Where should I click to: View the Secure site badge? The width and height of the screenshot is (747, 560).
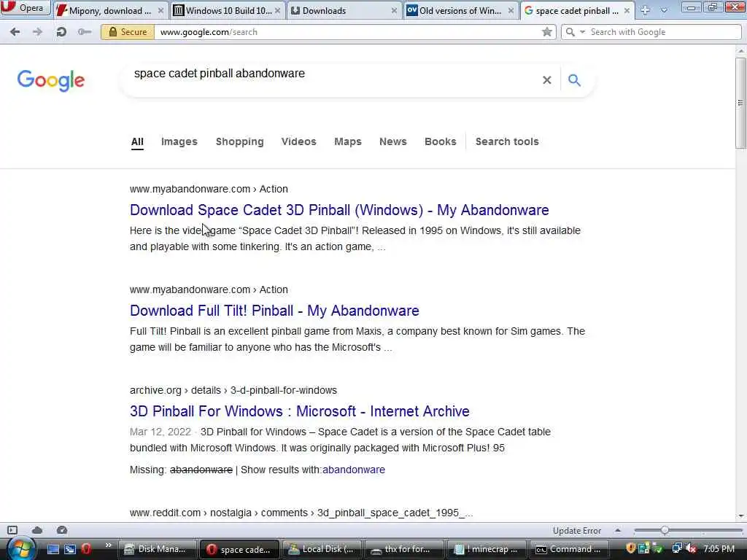click(x=128, y=32)
